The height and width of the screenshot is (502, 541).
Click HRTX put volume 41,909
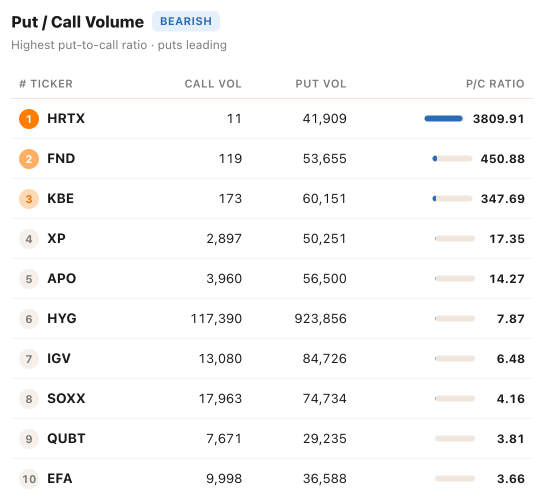point(325,119)
